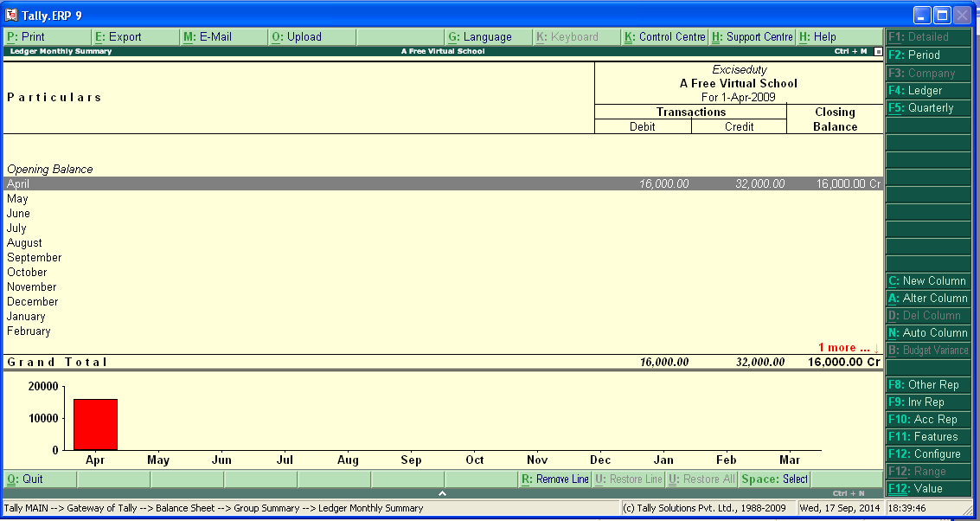Select the August row
The height and width of the screenshot is (521, 980).
(x=443, y=242)
